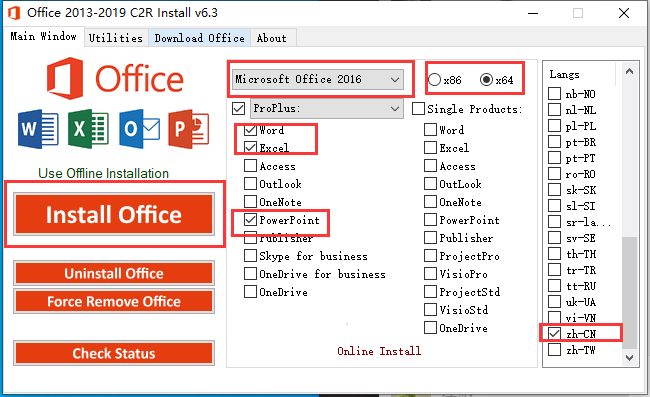Image resolution: width=650 pixels, height=397 pixels.
Task: Check the zh-TW language
Action: [x=554, y=350]
